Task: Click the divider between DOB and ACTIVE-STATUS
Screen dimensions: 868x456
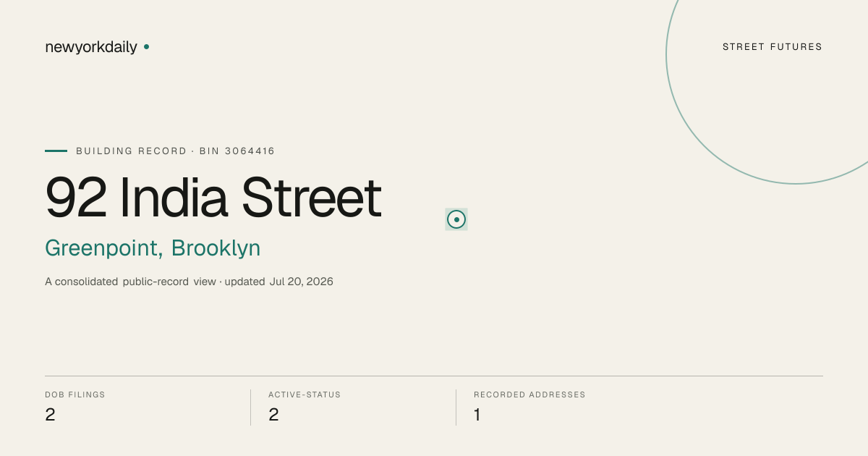Action: [x=250, y=408]
